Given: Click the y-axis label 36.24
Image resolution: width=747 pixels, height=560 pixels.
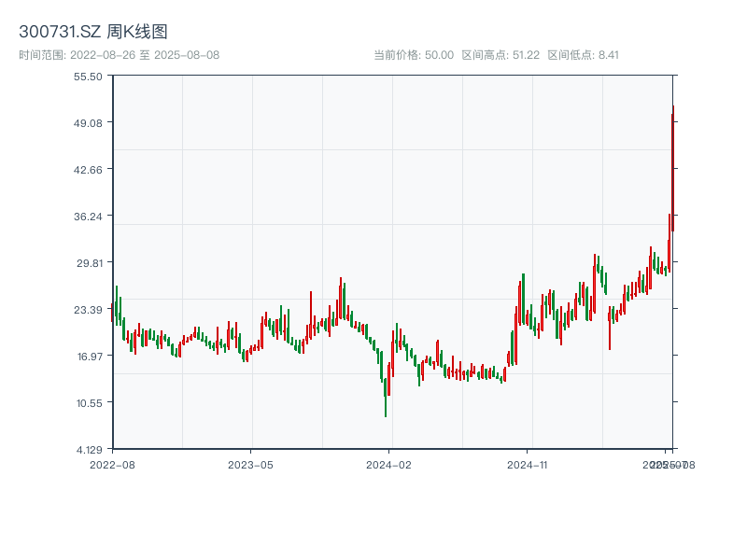Looking at the screenshot, I should pyautogui.click(x=88, y=217).
